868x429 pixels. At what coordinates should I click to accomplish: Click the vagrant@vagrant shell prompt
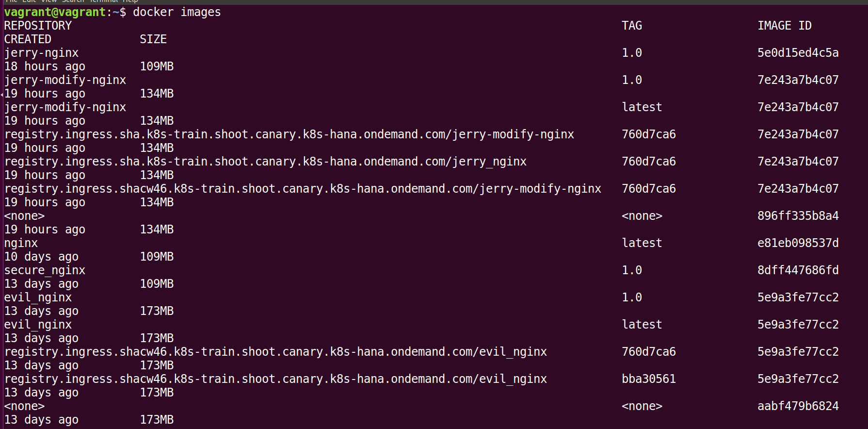pos(55,12)
